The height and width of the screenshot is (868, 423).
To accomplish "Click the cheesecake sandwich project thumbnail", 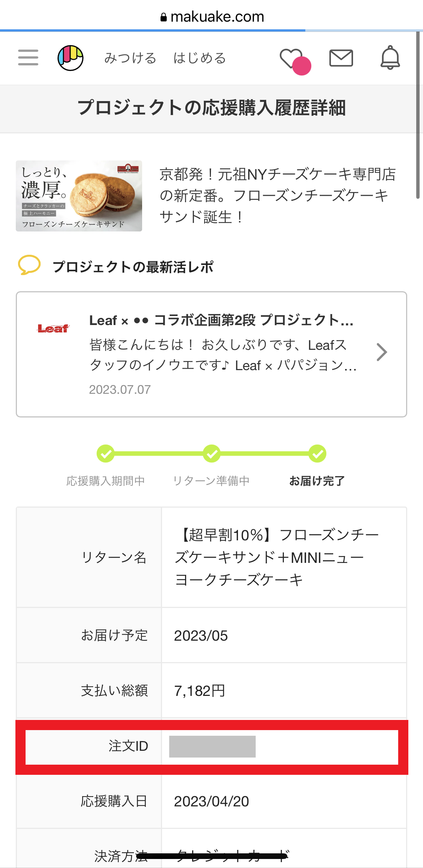I will click(x=79, y=196).
